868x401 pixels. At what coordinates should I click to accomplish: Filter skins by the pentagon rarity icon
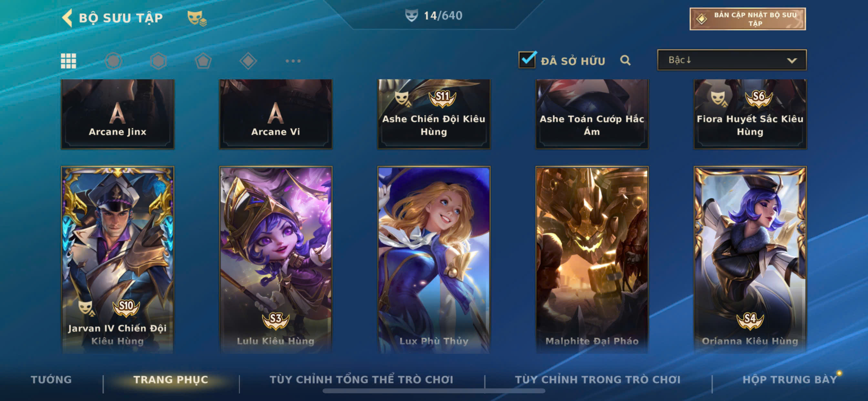pyautogui.click(x=203, y=61)
